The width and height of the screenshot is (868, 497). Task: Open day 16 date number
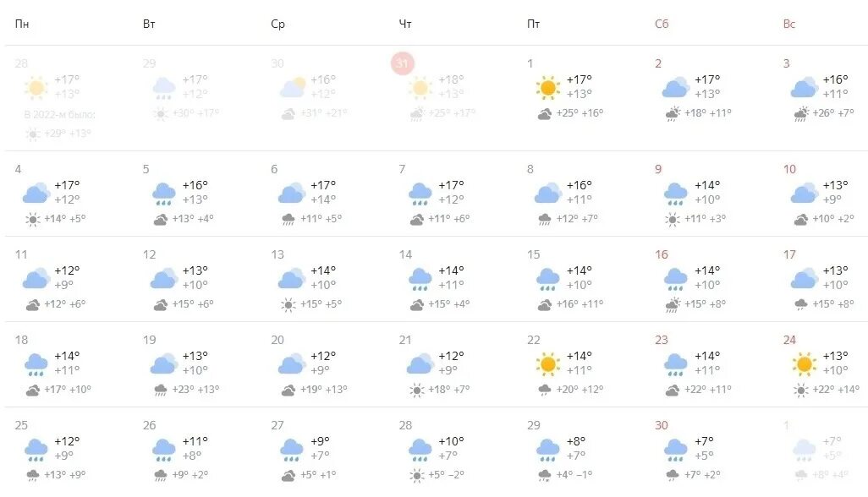pyautogui.click(x=662, y=254)
